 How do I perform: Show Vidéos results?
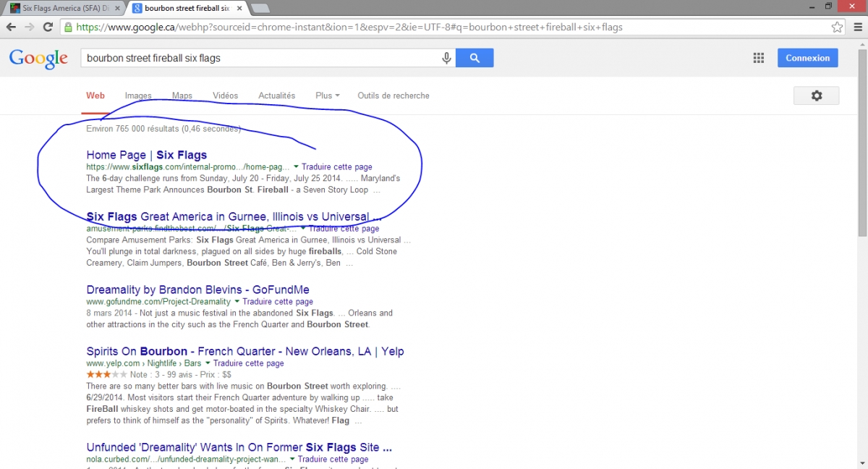[226, 96]
